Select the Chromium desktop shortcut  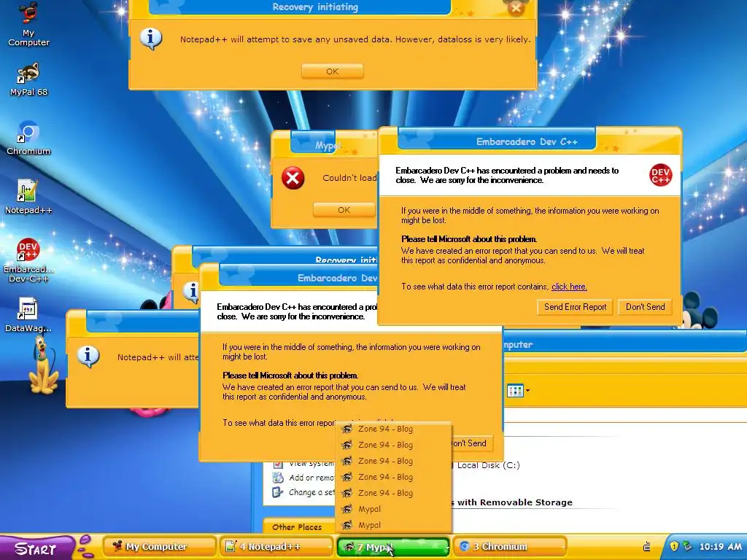(28, 138)
